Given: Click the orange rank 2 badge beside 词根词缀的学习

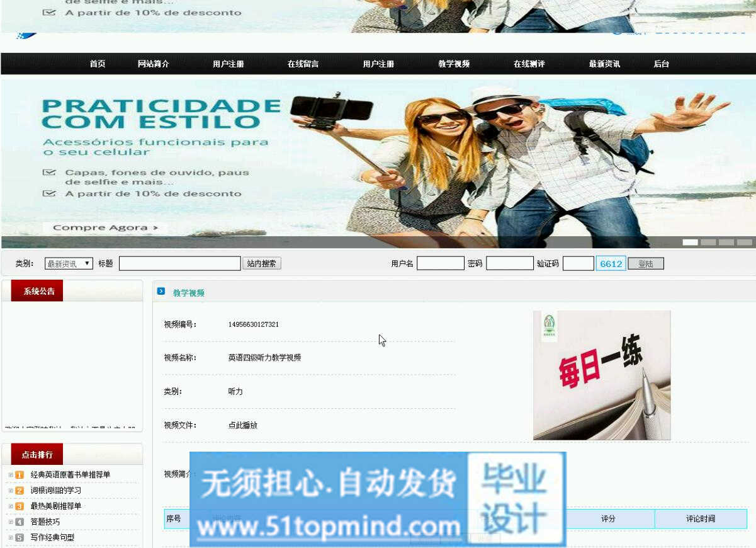Looking at the screenshot, I should point(20,491).
